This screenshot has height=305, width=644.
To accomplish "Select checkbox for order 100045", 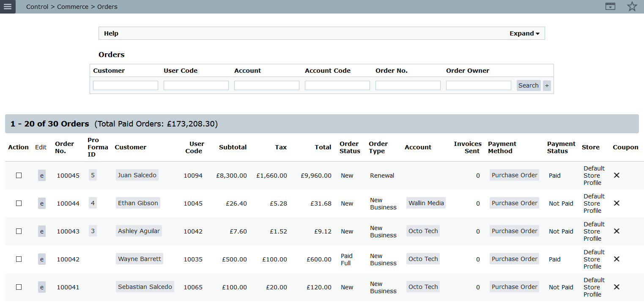I will pyautogui.click(x=19, y=176).
